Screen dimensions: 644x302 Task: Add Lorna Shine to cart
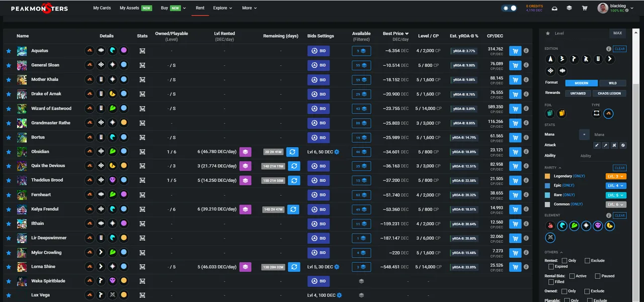[515, 266]
